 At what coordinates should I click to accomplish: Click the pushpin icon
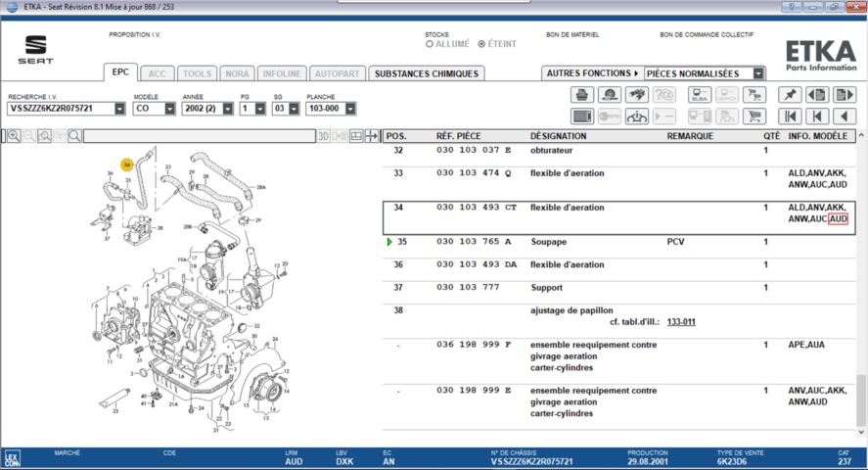coord(790,95)
